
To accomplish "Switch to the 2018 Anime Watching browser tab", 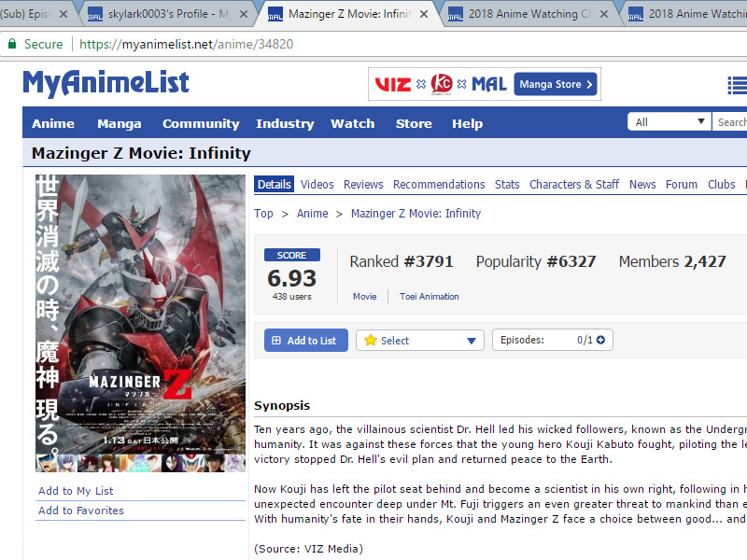I will [528, 14].
